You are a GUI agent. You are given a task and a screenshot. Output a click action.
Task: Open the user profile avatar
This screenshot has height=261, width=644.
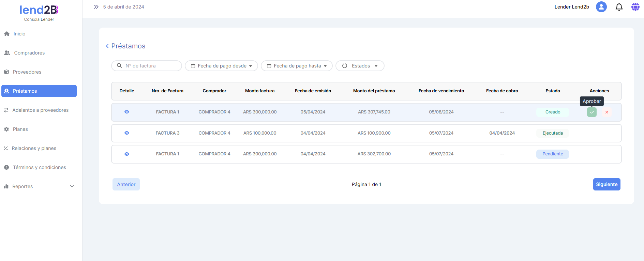[601, 7]
